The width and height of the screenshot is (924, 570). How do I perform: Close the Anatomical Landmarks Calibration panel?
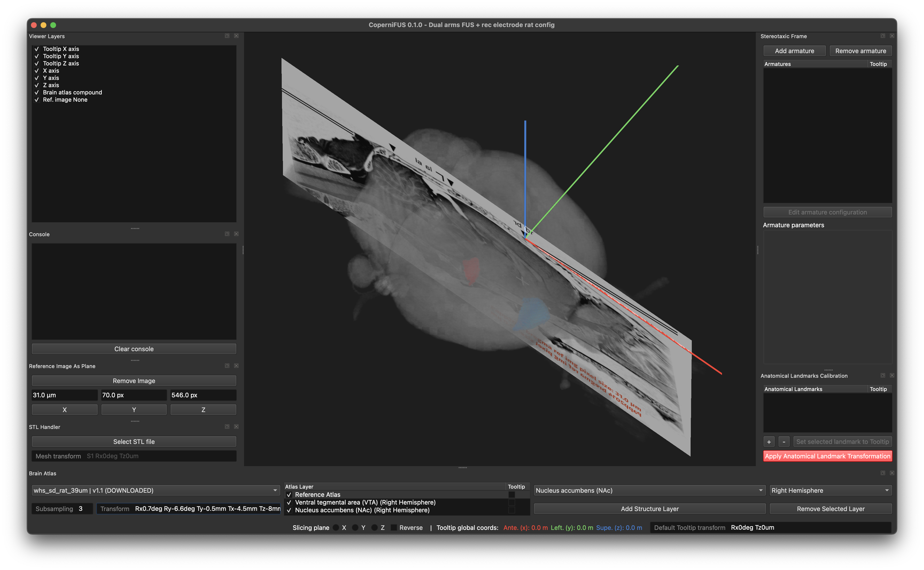click(892, 376)
